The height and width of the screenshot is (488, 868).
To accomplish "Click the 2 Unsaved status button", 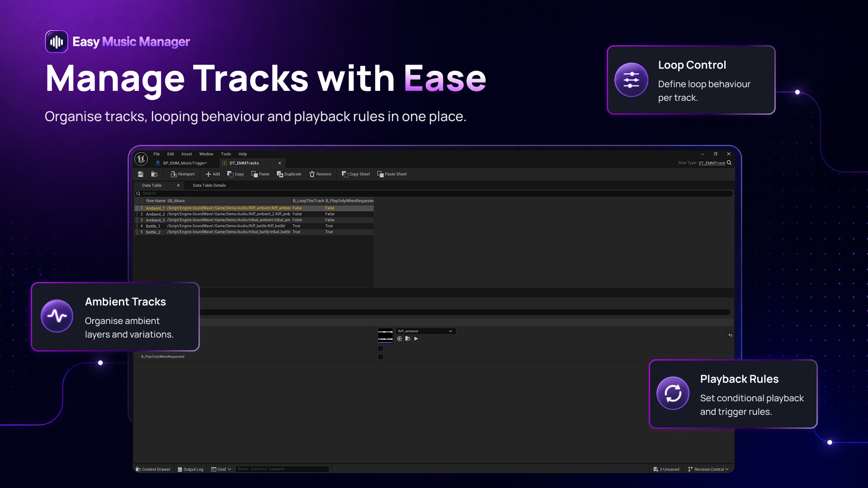I will tap(666, 469).
